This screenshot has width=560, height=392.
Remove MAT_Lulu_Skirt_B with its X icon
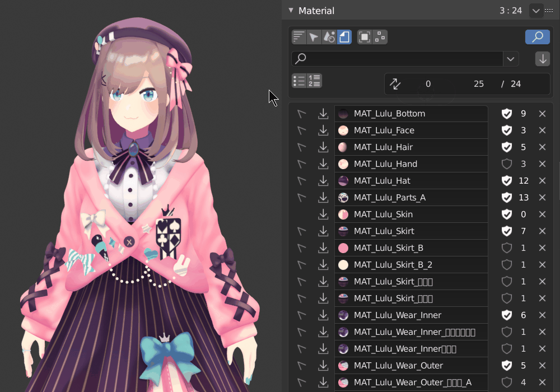pos(542,248)
